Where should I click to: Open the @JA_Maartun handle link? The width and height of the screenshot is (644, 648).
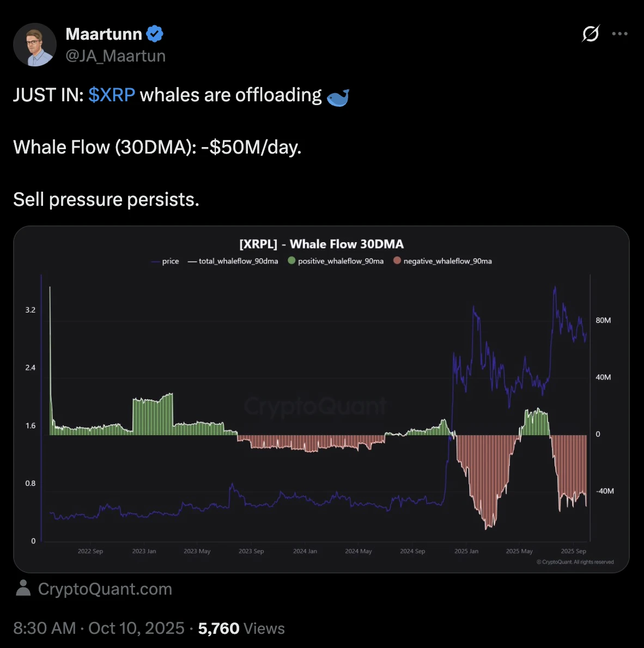[116, 56]
